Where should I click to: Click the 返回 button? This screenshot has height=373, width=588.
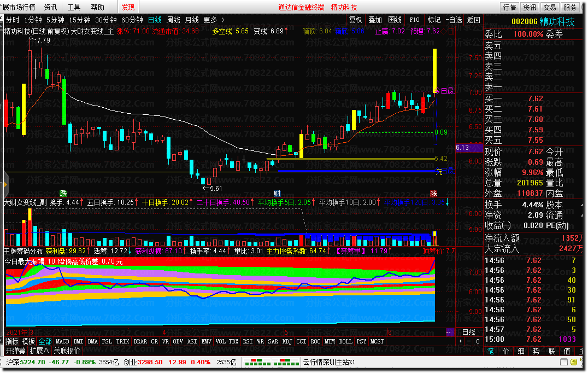tap(473, 20)
